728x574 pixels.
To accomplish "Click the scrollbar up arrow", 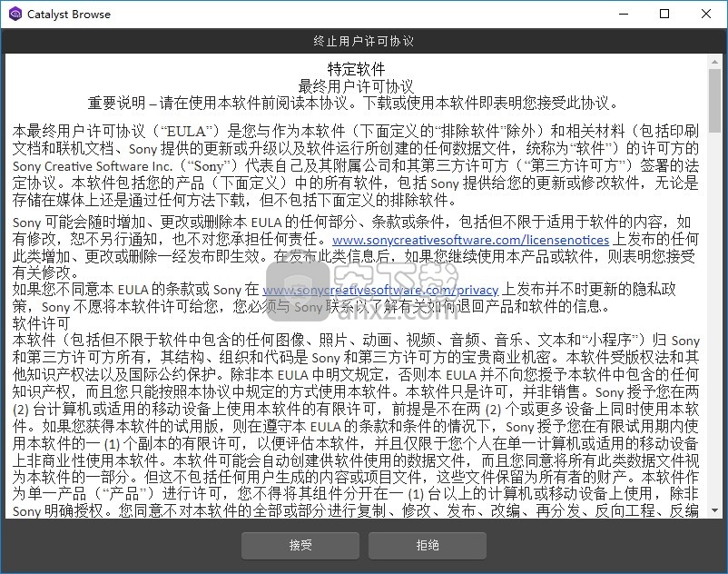I will coord(714,61).
